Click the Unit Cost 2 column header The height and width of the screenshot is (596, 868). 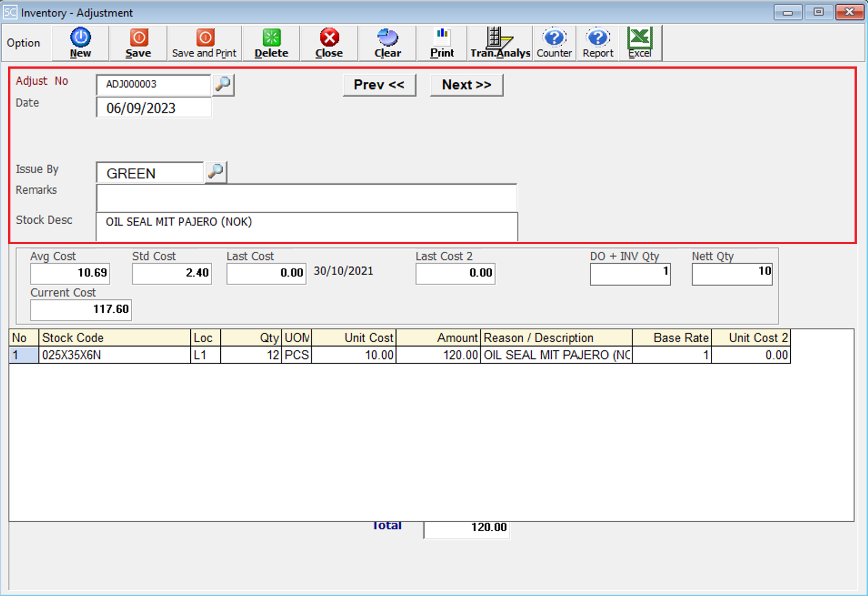click(x=751, y=338)
